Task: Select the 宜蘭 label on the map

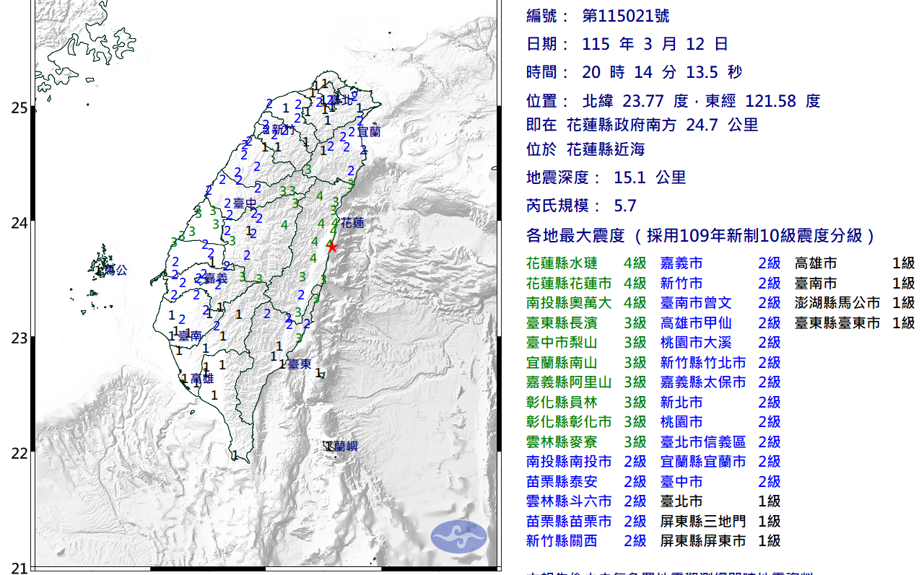Action: [x=368, y=132]
